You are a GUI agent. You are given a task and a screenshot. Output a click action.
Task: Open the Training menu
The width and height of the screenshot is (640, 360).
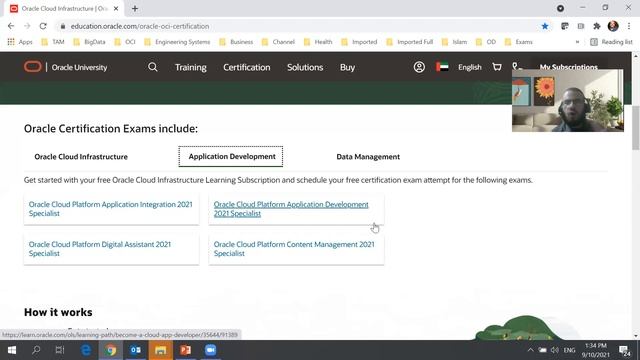[191, 67]
